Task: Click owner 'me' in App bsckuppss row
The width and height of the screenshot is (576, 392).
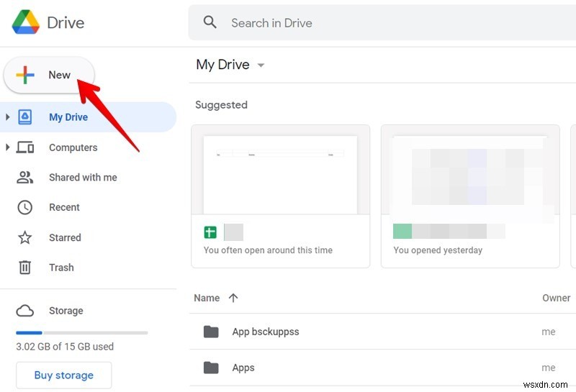Action: pos(549,332)
